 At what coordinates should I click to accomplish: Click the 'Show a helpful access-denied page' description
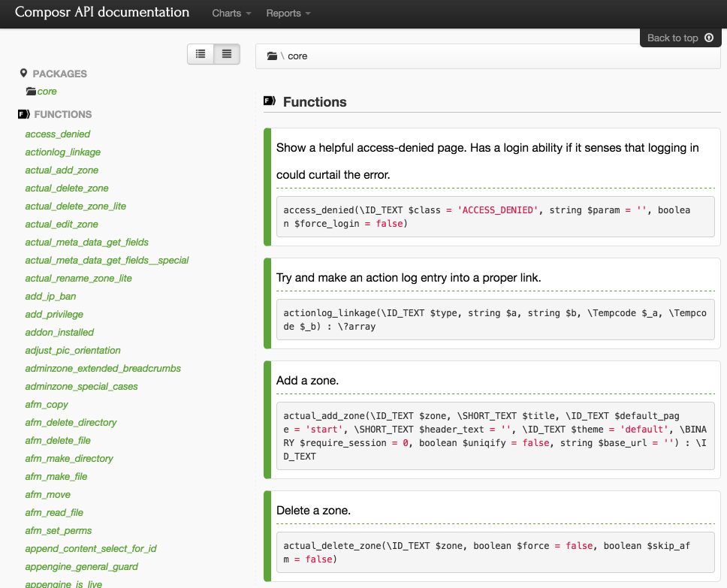click(x=487, y=161)
